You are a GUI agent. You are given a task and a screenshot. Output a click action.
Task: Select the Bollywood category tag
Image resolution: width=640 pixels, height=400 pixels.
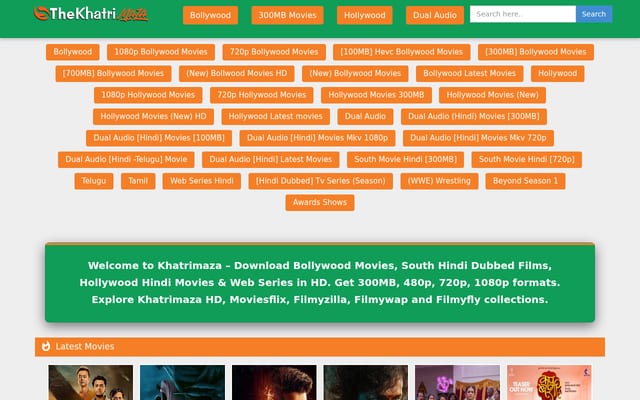(x=73, y=52)
